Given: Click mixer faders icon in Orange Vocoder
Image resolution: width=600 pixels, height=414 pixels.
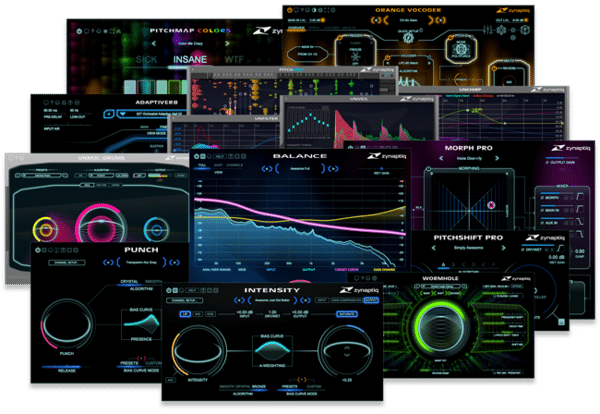Looking at the screenshot, I should coord(487,29).
